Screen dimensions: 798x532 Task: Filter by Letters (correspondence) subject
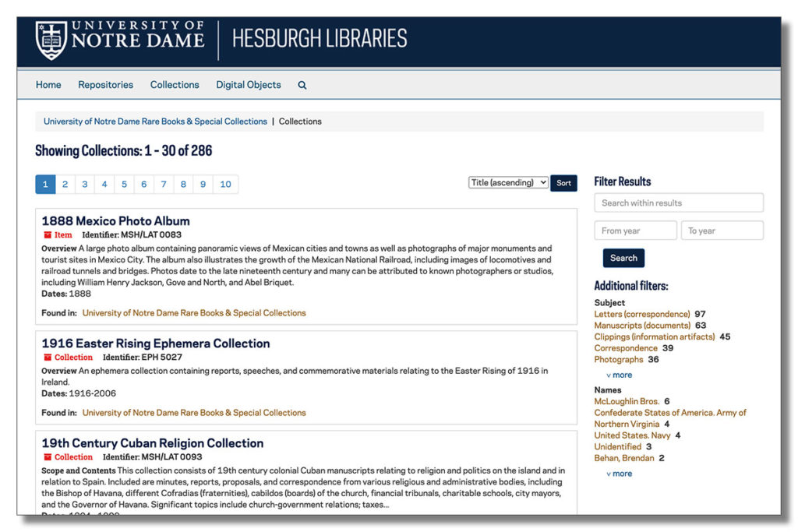[642, 314]
